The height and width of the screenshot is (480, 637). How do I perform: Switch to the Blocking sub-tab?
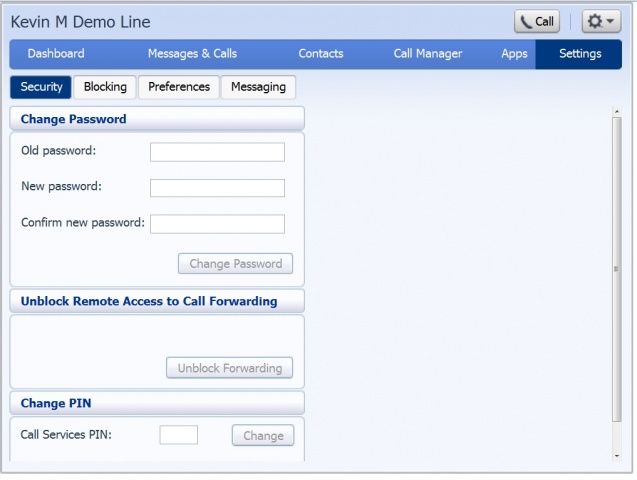coord(105,87)
